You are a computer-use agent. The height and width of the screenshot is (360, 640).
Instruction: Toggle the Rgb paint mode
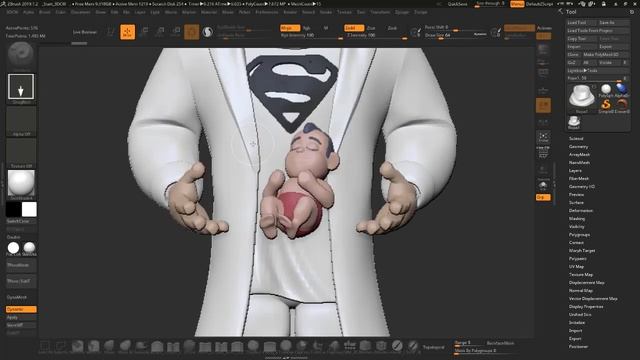pyautogui.click(x=307, y=28)
